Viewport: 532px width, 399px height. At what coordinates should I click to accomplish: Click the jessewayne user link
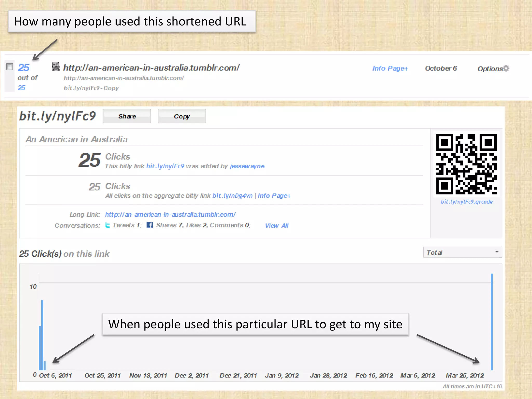pos(247,166)
